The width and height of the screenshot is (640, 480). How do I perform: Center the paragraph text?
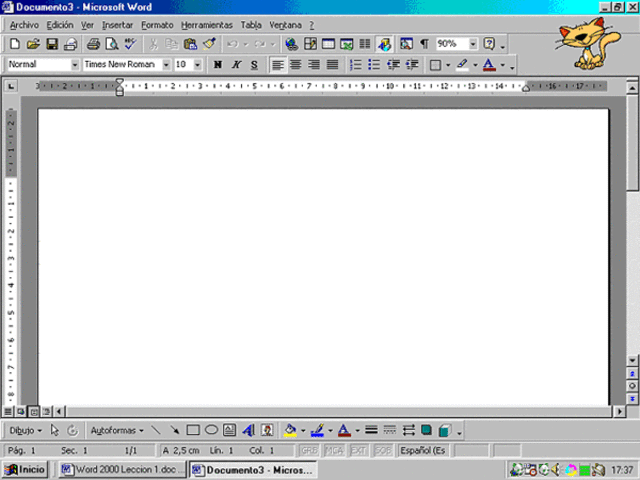tap(296, 64)
